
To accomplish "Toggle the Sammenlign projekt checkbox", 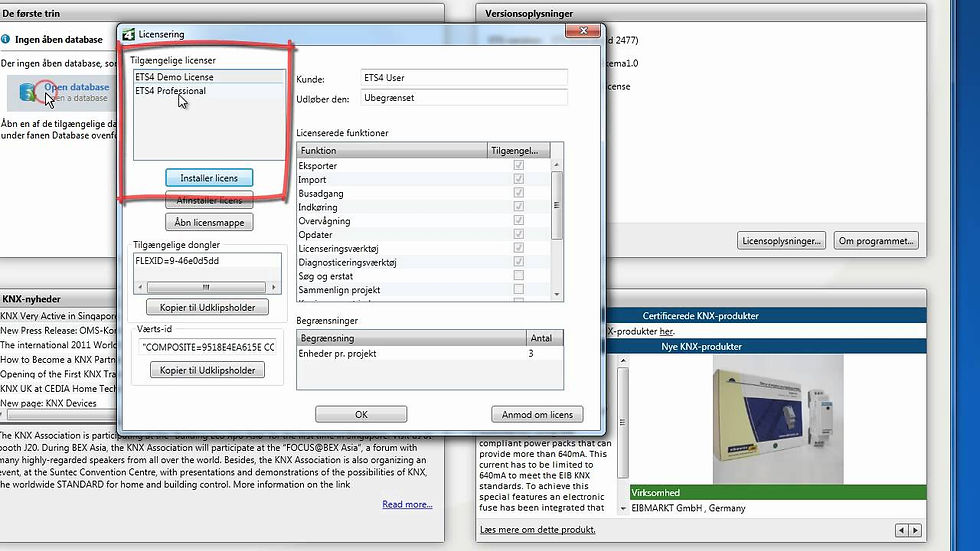I will point(518,289).
